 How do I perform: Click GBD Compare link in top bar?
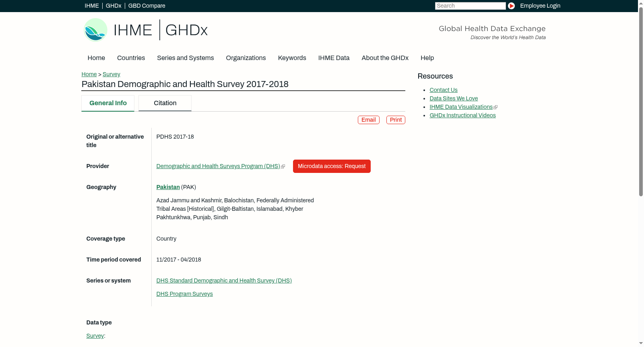(147, 6)
